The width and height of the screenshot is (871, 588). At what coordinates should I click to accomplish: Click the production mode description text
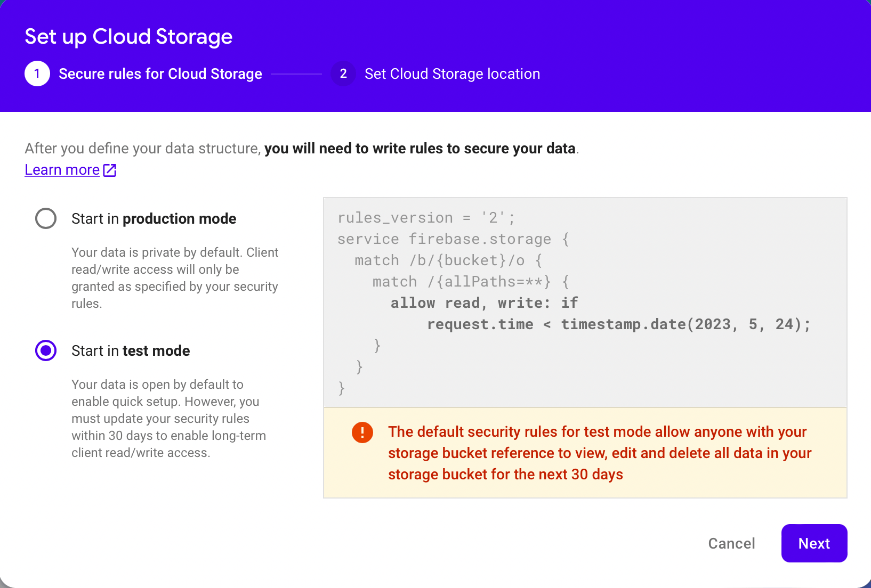[x=175, y=278]
